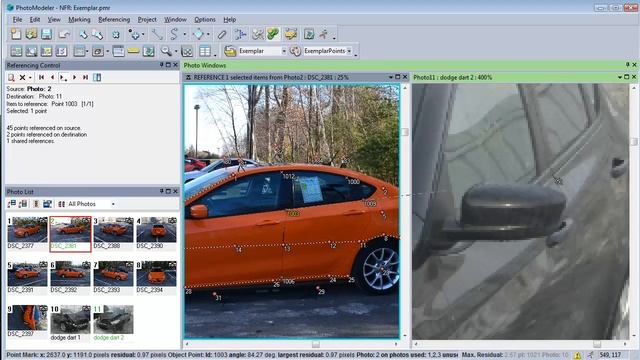Open the Project menu
The image size is (640, 360).
click(x=147, y=20)
